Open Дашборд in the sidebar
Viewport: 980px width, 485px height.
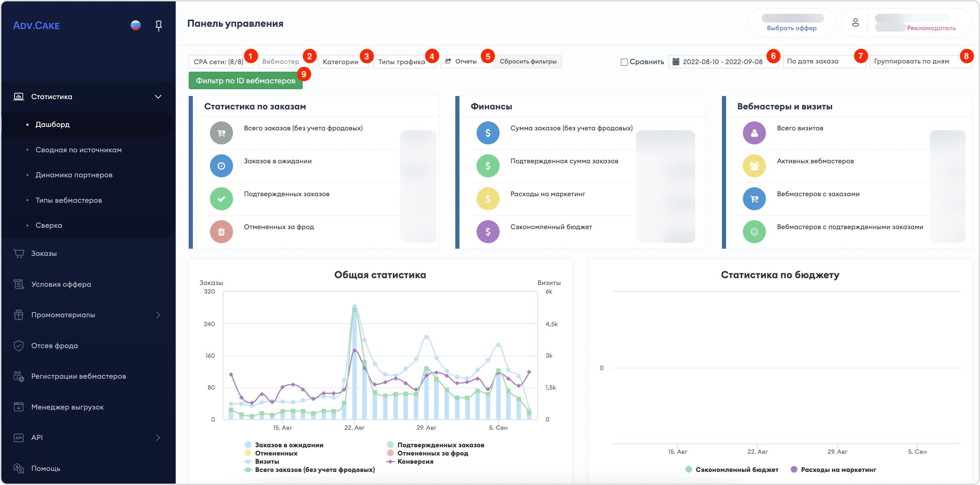coord(52,125)
